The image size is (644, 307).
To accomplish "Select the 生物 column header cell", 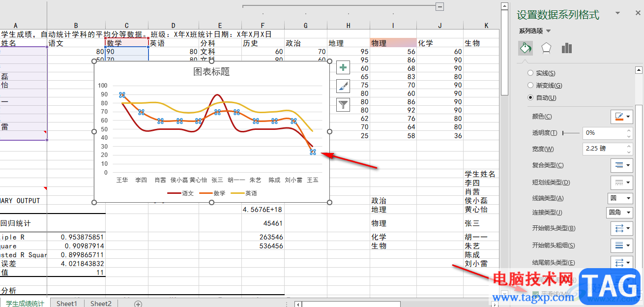I will click(x=481, y=43).
